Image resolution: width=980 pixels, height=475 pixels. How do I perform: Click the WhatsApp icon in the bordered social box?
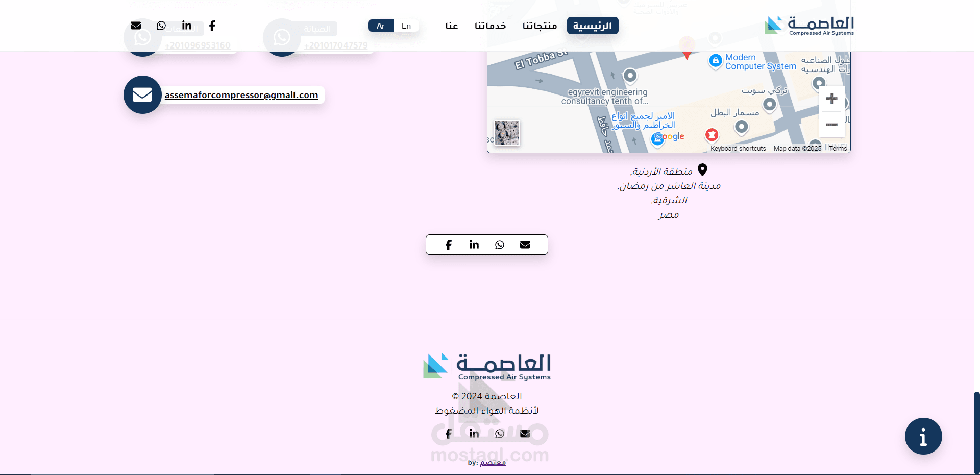tap(500, 245)
